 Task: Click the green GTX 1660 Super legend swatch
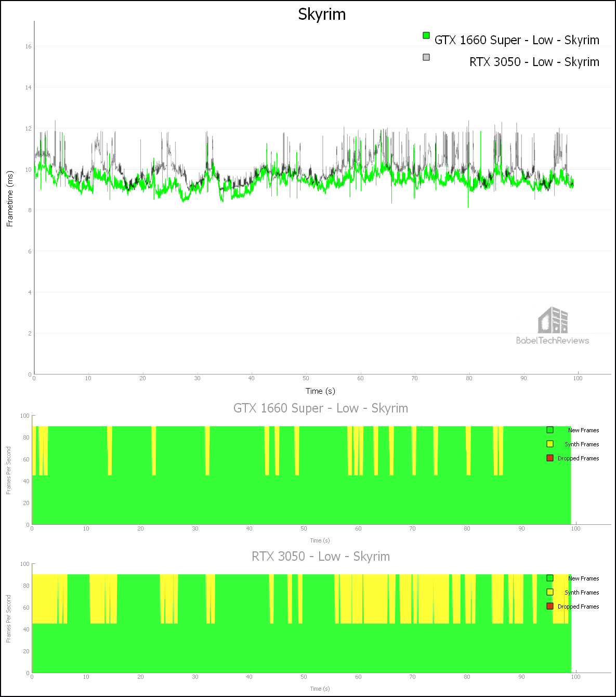[x=426, y=35]
